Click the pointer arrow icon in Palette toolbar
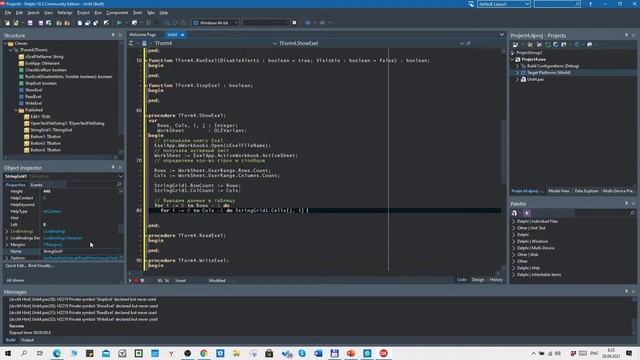640x360 pixels. pos(527,213)
